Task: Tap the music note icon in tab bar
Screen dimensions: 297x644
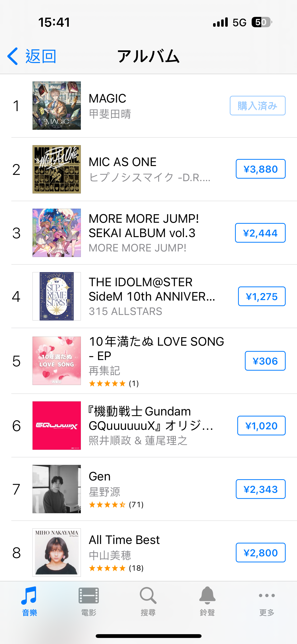Action: click(x=29, y=596)
